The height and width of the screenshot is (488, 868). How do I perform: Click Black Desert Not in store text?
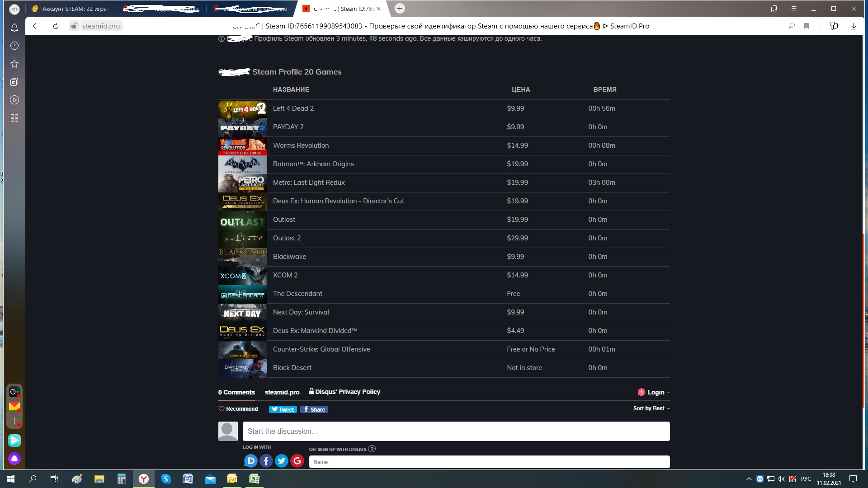[x=524, y=368]
